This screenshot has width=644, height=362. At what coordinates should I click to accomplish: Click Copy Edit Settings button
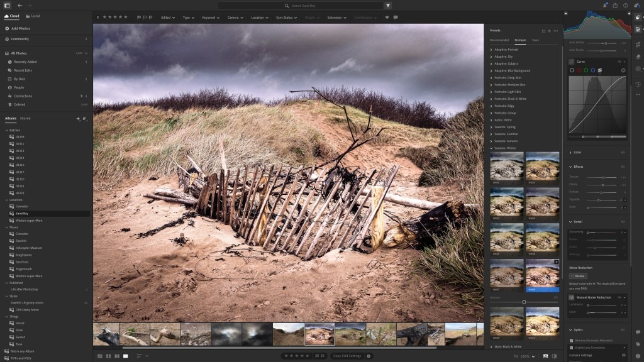coord(346,356)
